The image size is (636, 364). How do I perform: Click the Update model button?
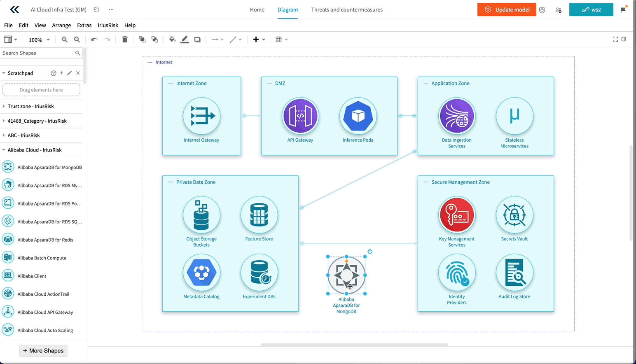[507, 9]
